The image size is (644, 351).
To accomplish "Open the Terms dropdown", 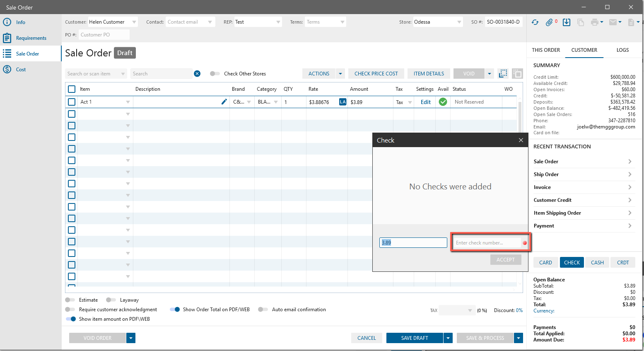I will pos(343,22).
